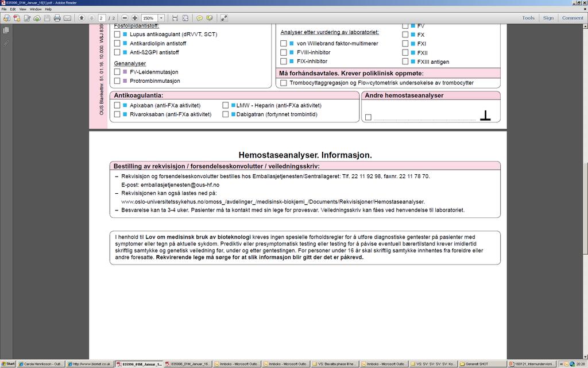This screenshot has width=588, height=368.
Task: Tick the FX checkbox
Action: 405,34
